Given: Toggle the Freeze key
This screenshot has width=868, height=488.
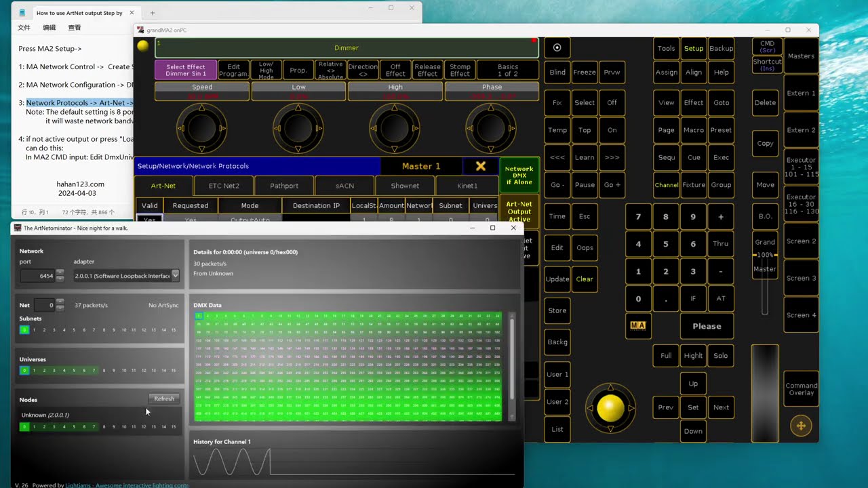Looking at the screenshot, I should coord(585,72).
